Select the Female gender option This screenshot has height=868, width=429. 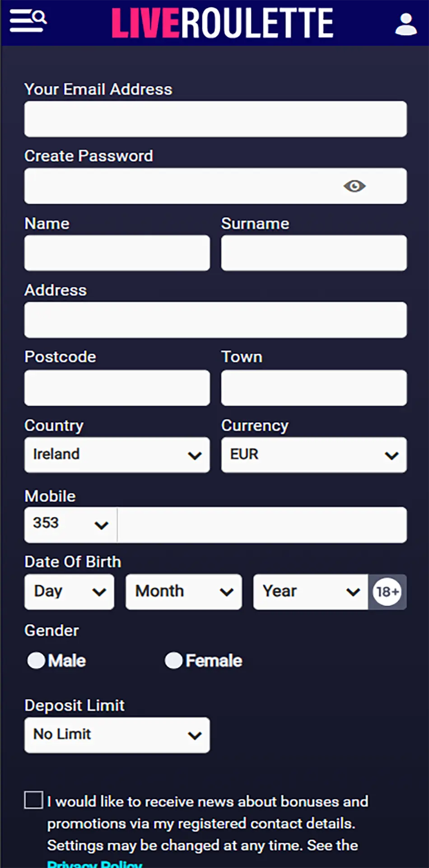[174, 660]
